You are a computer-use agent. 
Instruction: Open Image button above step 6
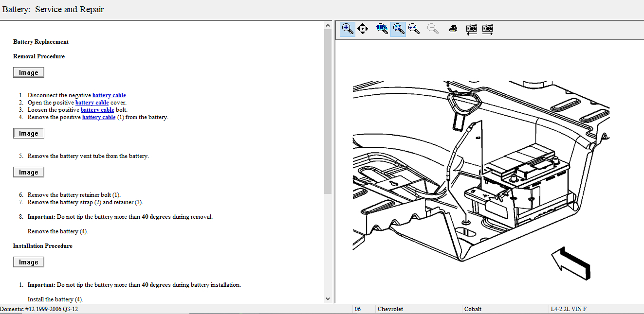point(29,172)
